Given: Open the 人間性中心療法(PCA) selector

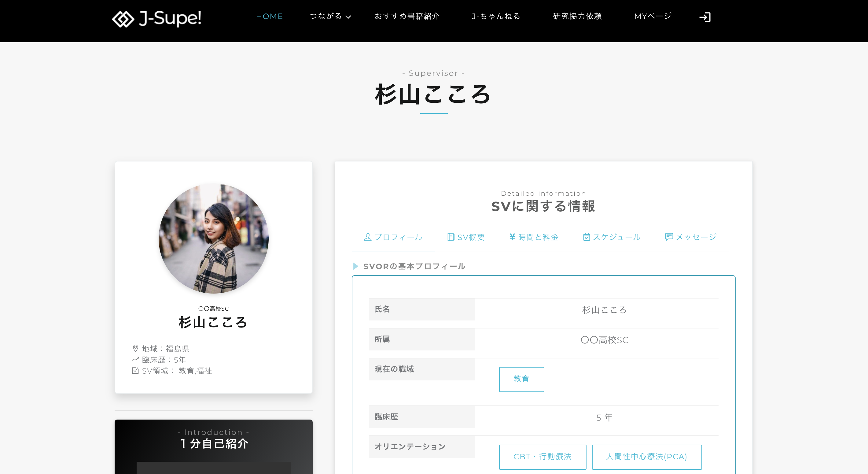Looking at the screenshot, I should [x=646, y=457].
